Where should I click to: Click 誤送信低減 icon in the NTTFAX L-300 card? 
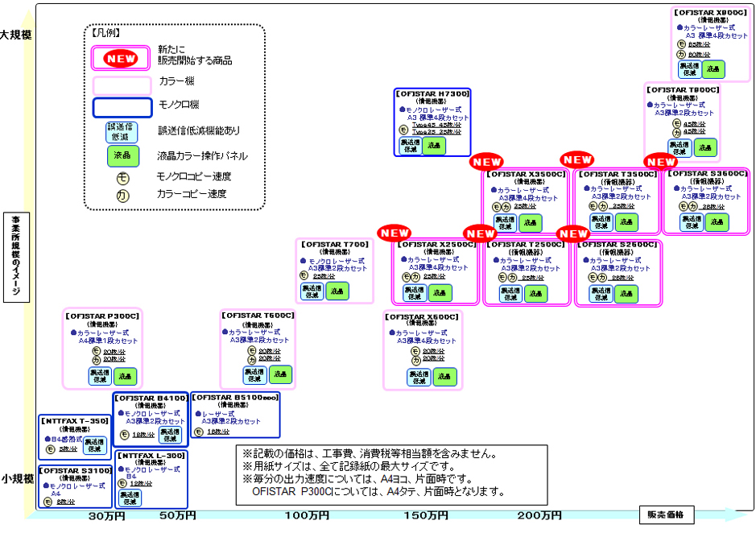pos(130,498)
